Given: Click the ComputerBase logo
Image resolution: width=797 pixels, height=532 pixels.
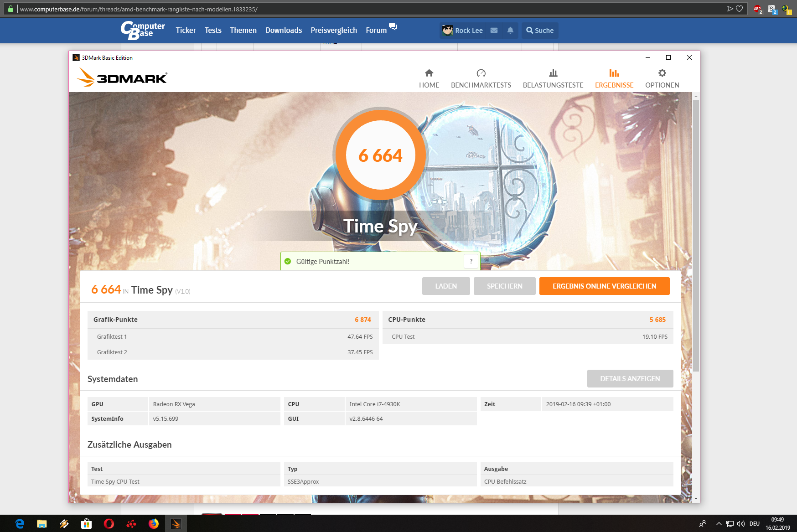Looking at the screenshot, I should [x=143, y=31].
